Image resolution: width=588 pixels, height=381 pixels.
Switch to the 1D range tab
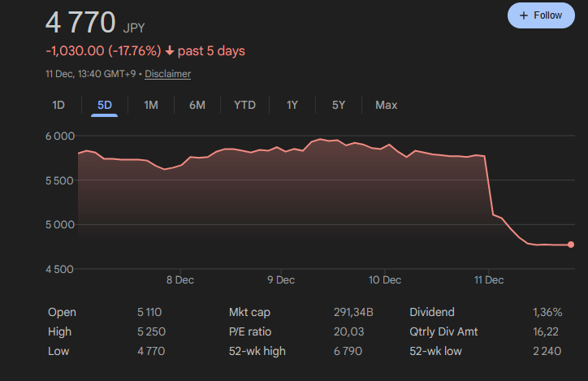coord(58,105)
